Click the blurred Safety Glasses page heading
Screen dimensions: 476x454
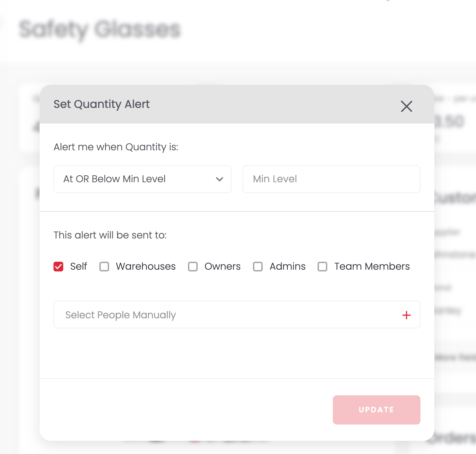100,30
